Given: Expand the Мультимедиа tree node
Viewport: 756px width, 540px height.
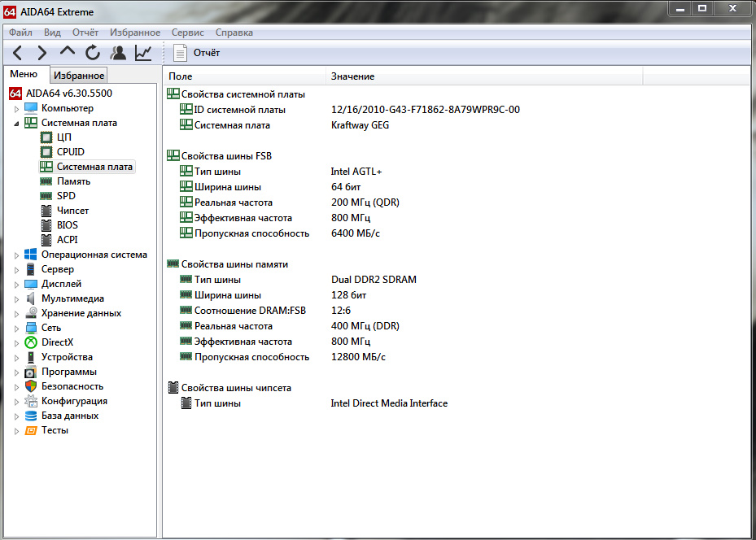Looking at the screenshot, I should (x=16, y=299).
